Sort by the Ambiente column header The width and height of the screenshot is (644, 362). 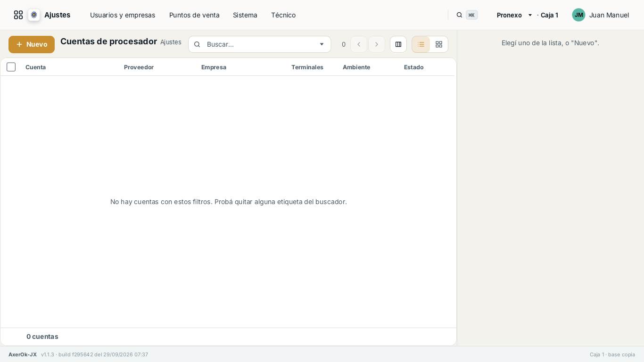tap(356, 67)
